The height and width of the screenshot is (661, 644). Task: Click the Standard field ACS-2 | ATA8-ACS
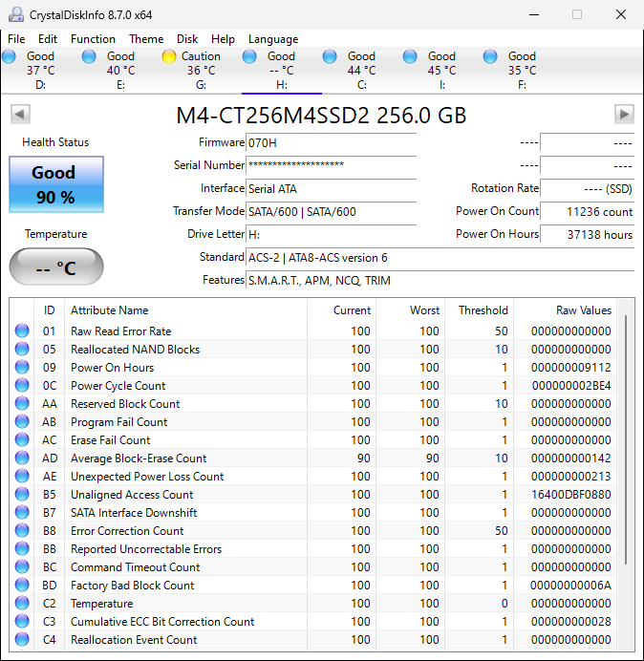point(440,258)
